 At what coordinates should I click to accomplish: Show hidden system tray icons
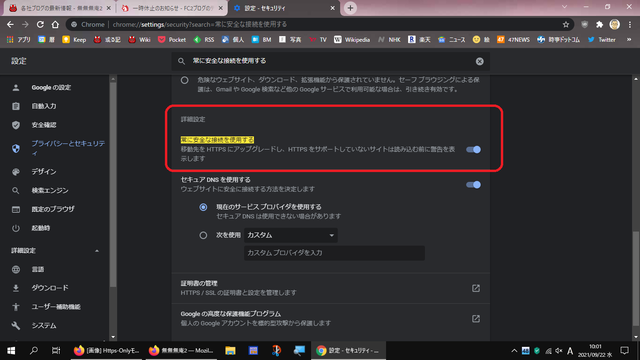tap(514, 351)
